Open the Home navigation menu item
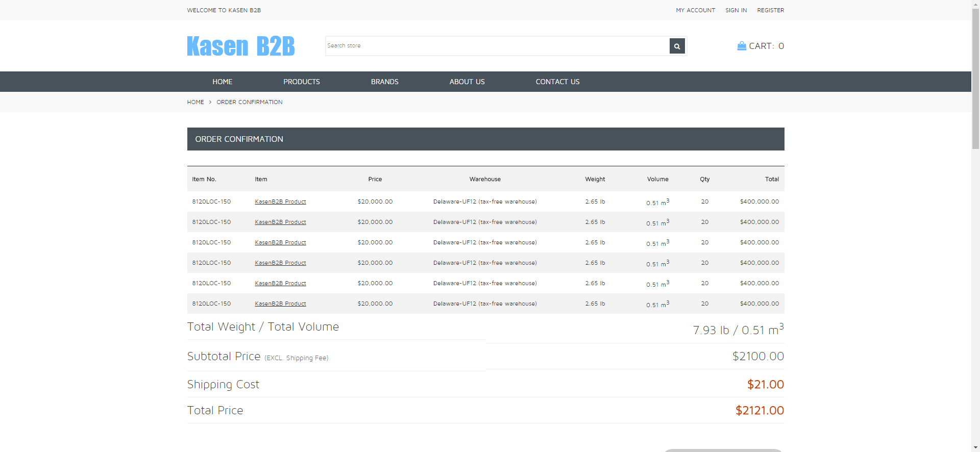980x452 pixels. coord(222,82)
